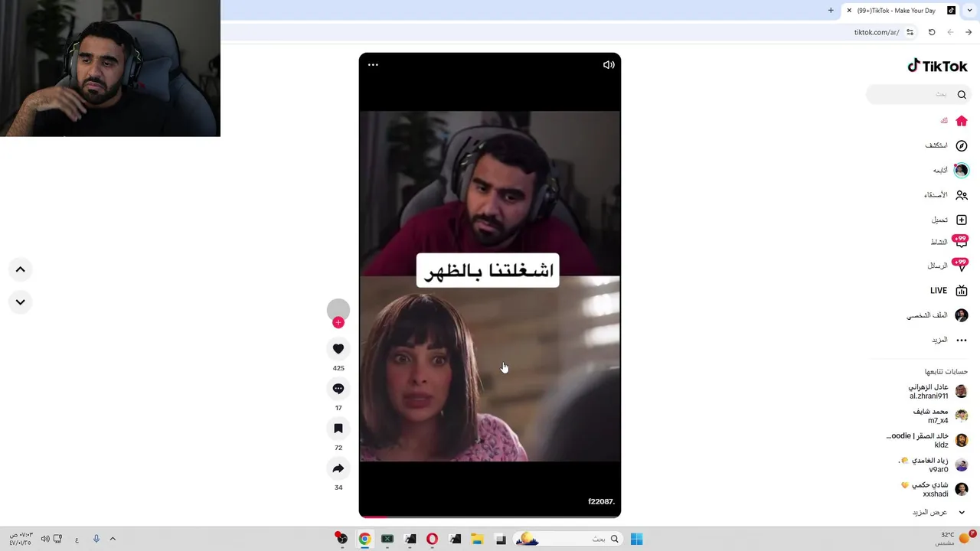Expand 'عرض المزيد' followed accounts list
980x551 pixels.
coord(939,512)
